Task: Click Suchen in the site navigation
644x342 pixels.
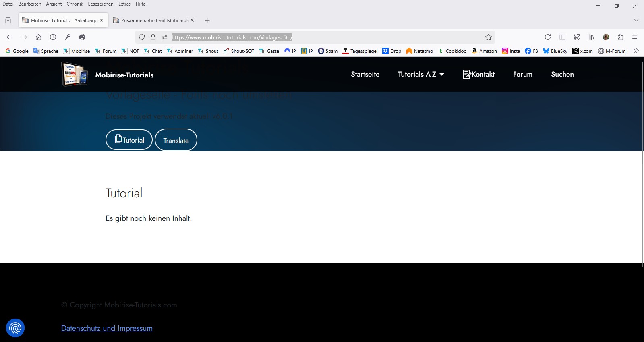Action: [x=562, y=74]
